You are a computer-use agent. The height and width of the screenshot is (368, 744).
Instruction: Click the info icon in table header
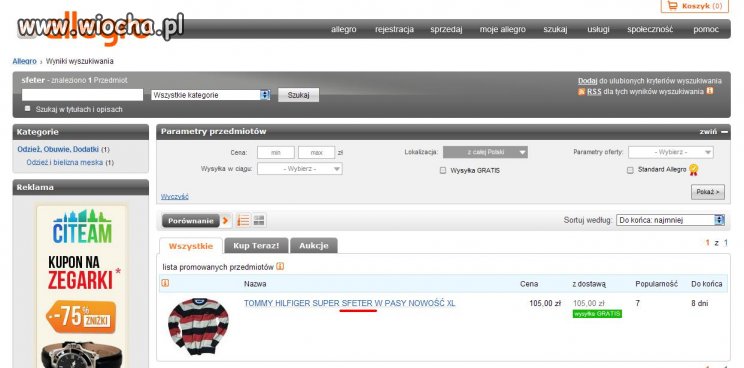point(165,283)
